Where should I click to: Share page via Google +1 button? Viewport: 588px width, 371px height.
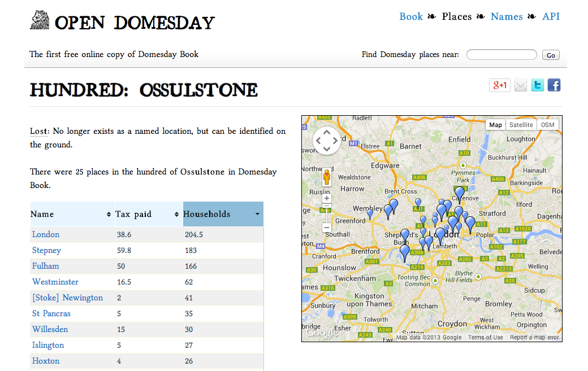[500, 85]
